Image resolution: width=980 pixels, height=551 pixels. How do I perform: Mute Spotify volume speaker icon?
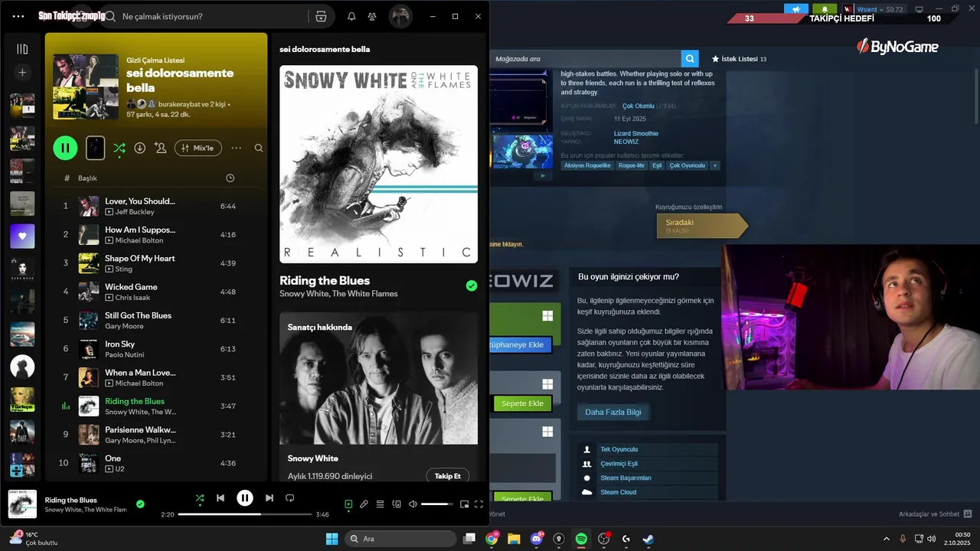413,504
